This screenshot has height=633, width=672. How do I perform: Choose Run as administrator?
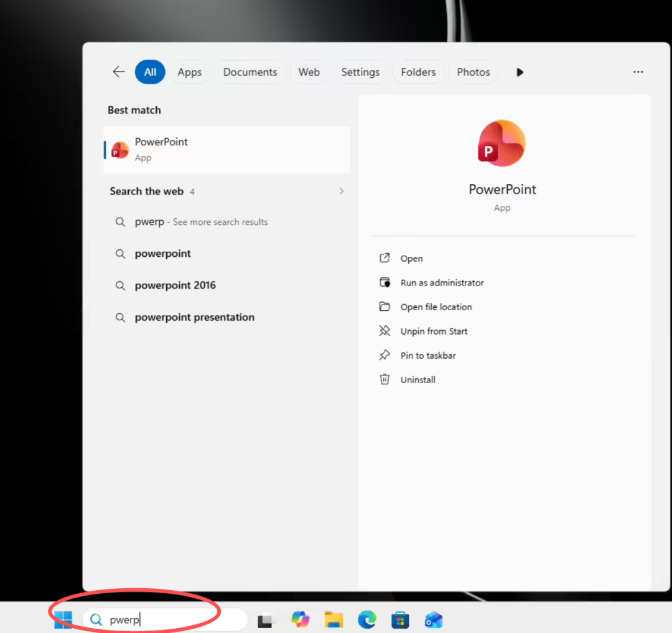click(503, 283)
